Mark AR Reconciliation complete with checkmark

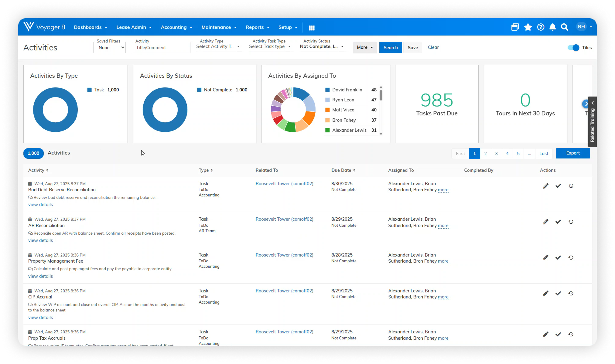[558, 222]
